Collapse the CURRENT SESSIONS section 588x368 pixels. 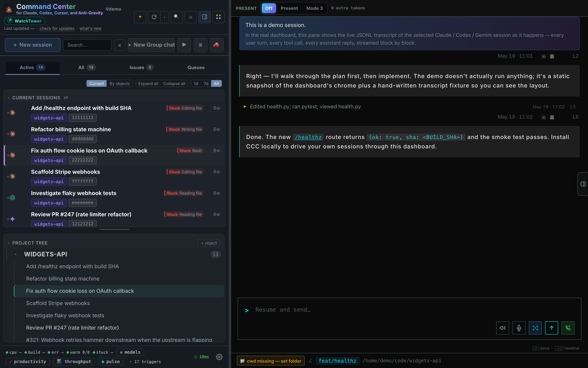[9, 98]
